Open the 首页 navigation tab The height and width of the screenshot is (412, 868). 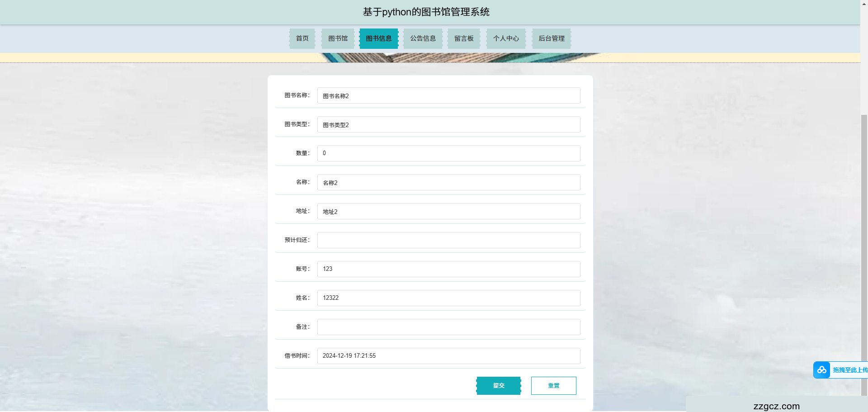302,38
